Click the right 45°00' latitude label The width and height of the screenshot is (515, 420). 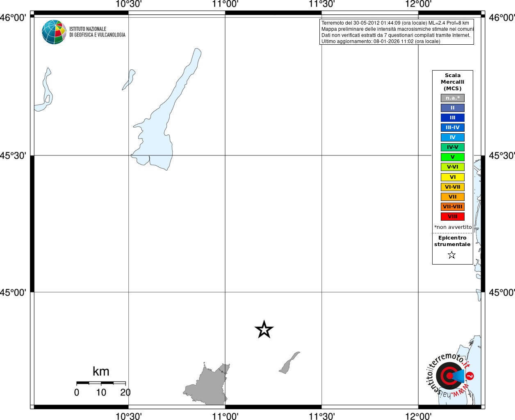(x=502, y=292)
